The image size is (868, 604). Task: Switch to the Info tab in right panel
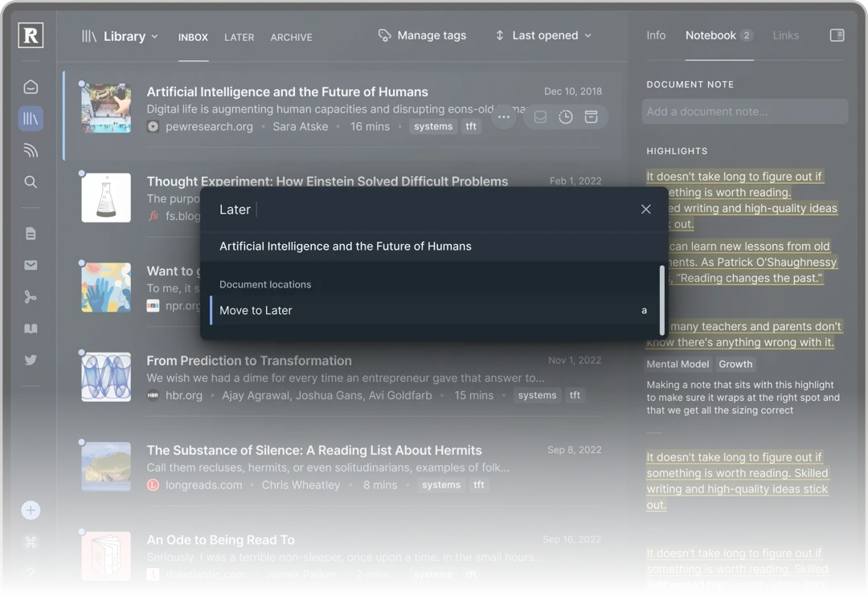pos(656,35)
